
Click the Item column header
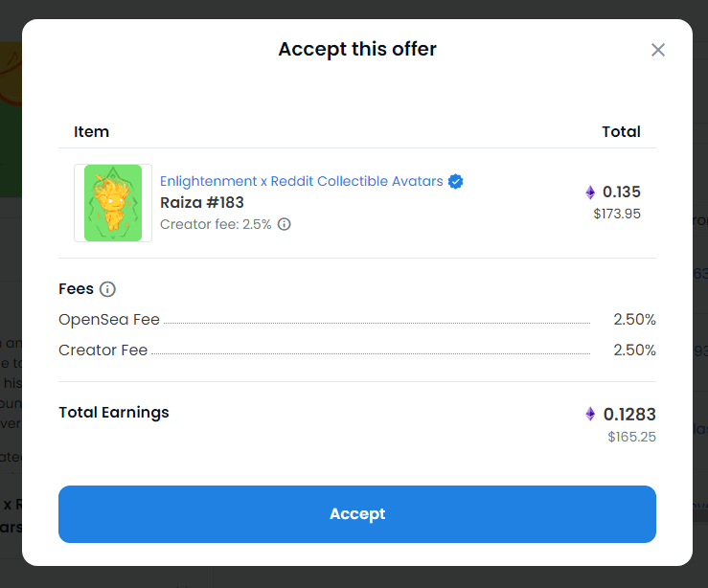[91, 132]
